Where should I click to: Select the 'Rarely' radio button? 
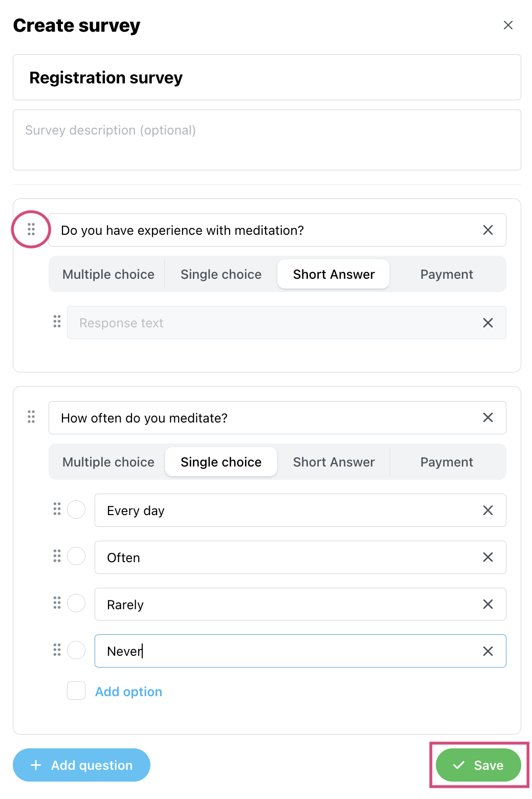tap(76, 603)
